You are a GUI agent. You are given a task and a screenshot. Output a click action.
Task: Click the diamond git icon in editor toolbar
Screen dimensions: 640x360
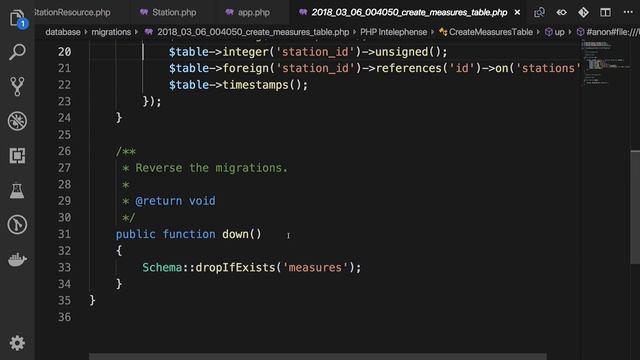point(583,12)
